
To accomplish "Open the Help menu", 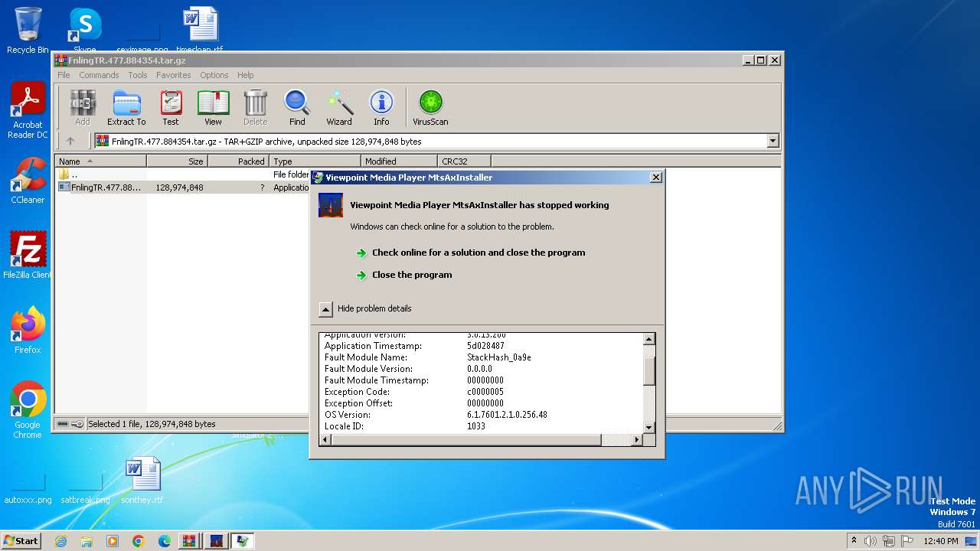I will pos(245,75).
